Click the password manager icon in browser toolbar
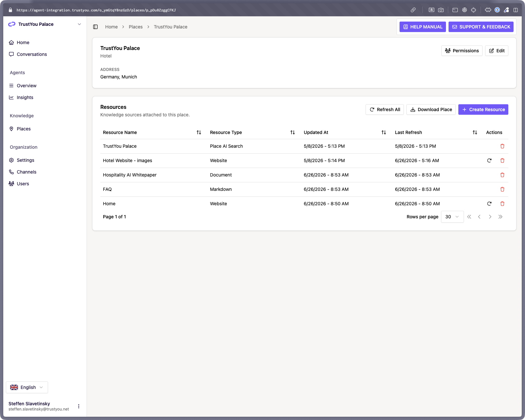Image resolution: width=525 pixels, height=420 pixels. click(497, 10)
